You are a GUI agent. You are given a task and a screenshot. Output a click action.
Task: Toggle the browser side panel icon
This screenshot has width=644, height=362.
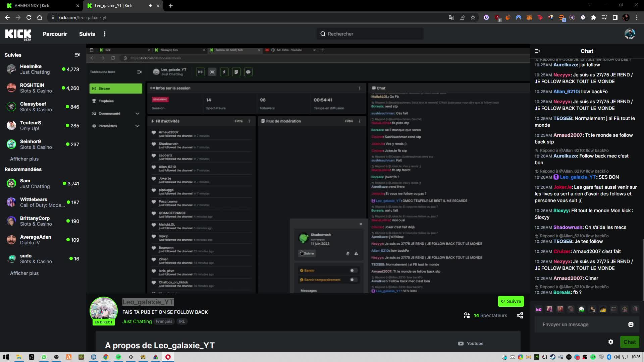tap(615, 17)
